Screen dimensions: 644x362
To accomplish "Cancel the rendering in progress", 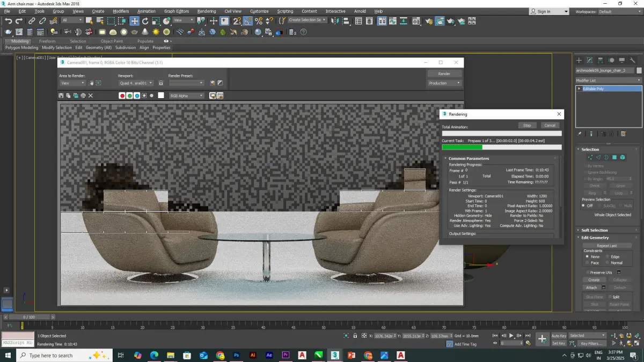I will click(x=549, y=125).
